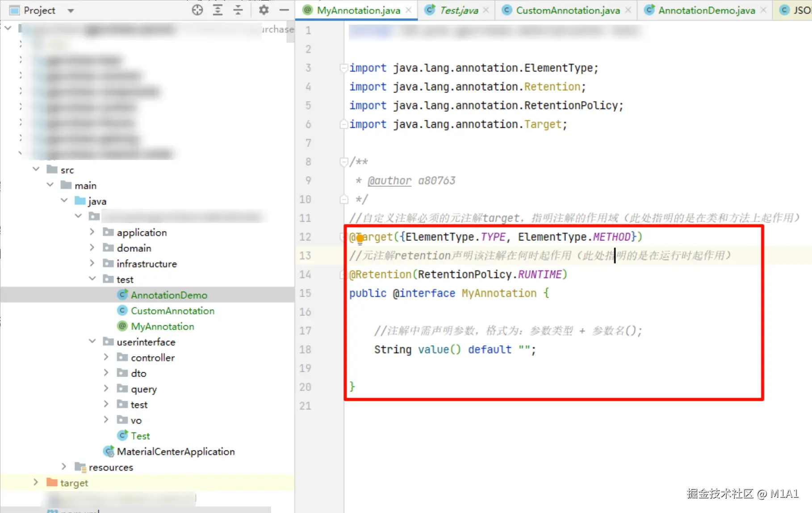Click the CustomAnnotation class icon

(x=122, y=310)
